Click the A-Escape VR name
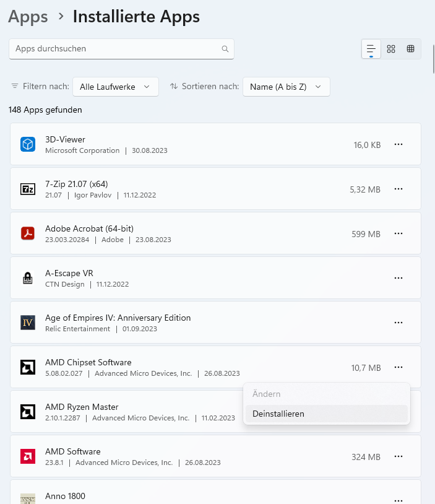Image resolution: width=435 pixels, height=504 pixels. (69, 273)
